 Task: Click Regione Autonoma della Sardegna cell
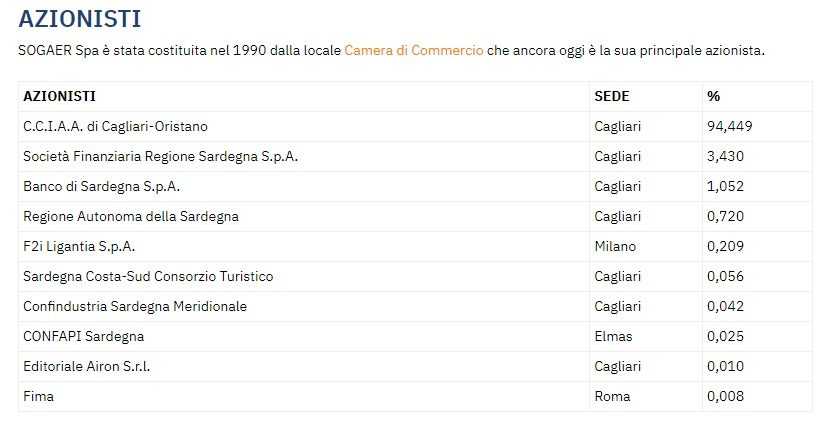pos(304,217)
